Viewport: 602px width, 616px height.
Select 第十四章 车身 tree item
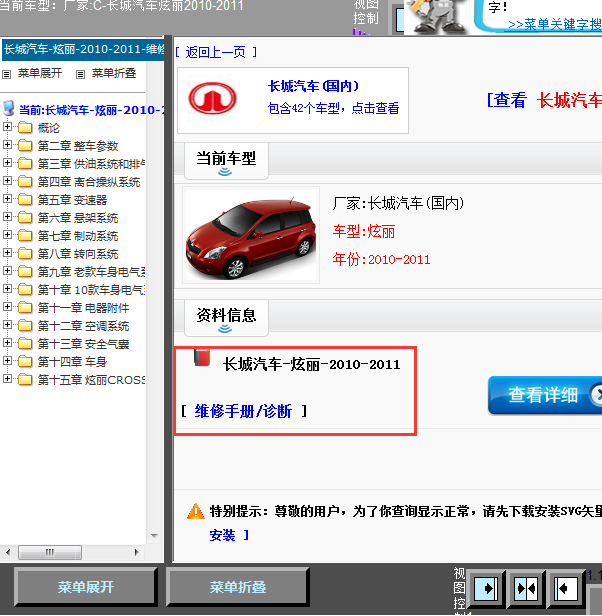point(72,362)
